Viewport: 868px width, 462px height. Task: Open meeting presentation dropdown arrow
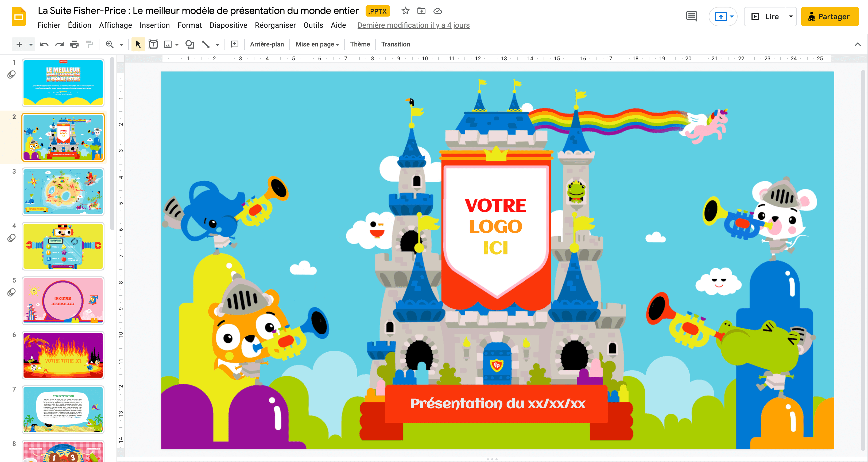coord(731,17)
